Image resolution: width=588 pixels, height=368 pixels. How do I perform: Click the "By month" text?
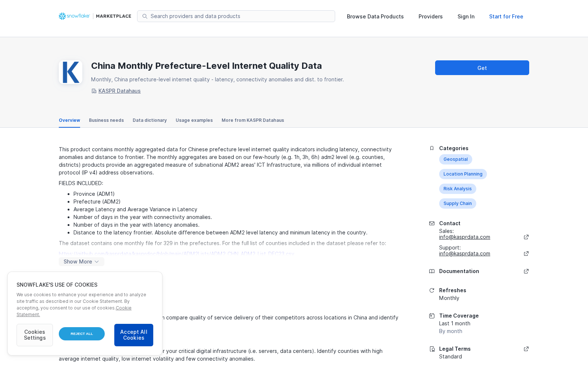pyautogui.click(x=451, y=331)
